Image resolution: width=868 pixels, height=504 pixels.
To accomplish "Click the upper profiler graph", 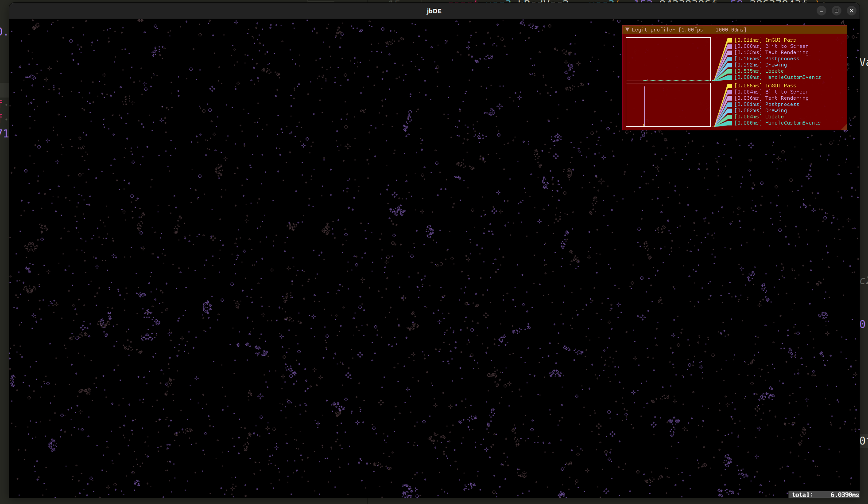I will click(668, 59).
